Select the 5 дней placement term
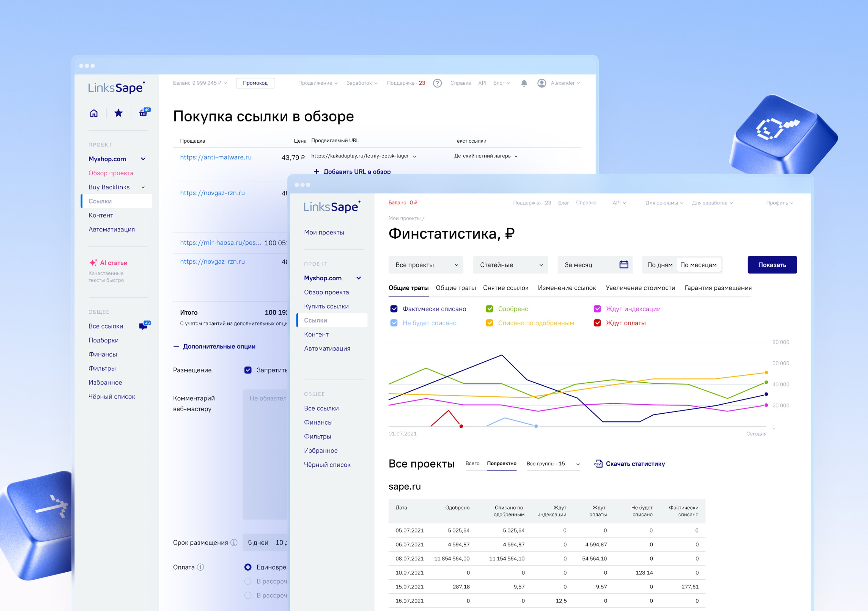Viewport: 868px width, 611px height. coord(258,543)
